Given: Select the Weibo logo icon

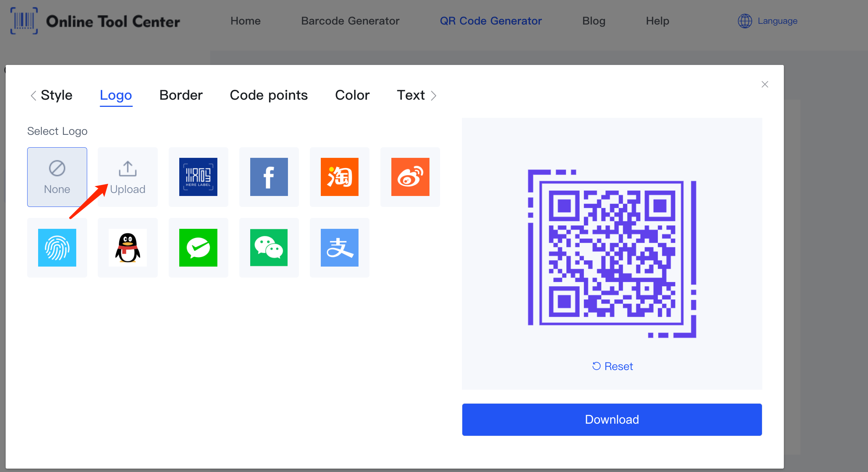Looking at the screenshot, I should (x=410, y=176).
